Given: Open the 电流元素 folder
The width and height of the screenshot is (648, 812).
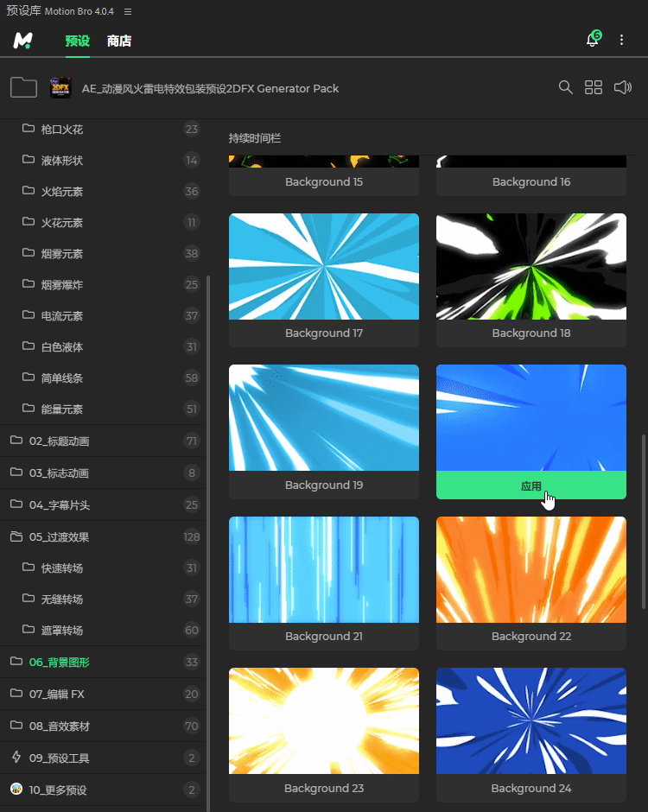Looking at the screenshot, I should coord(103,315).
